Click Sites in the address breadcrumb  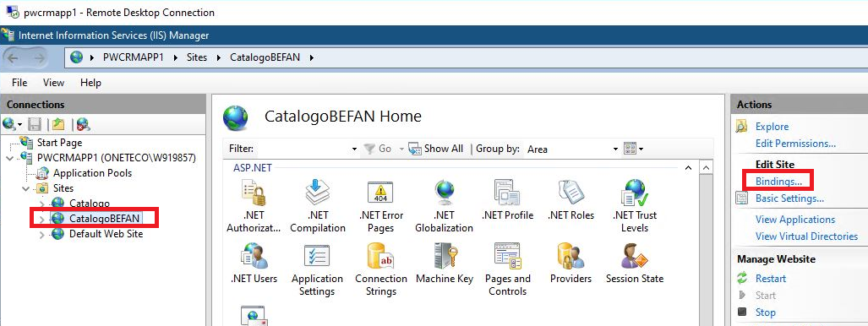197,57
